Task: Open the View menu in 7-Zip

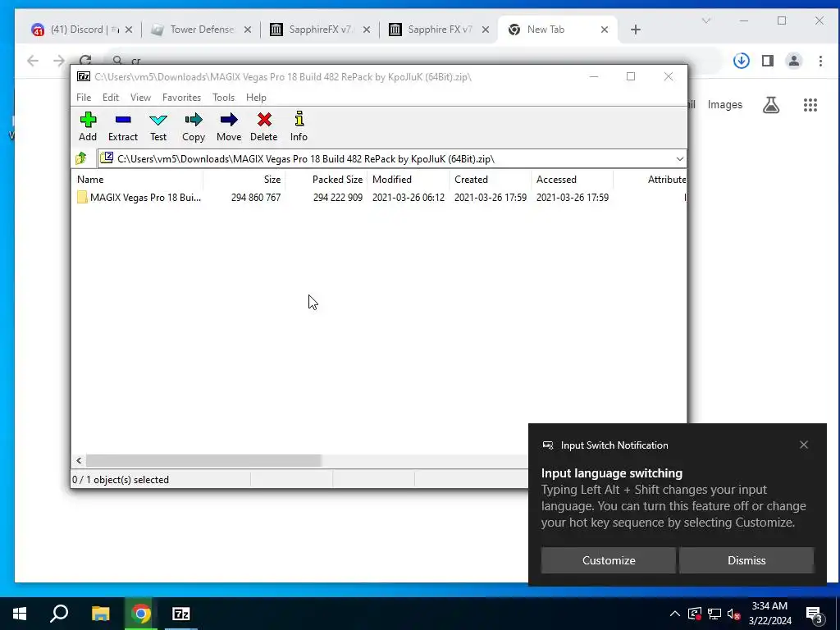Action: click(x=140, y=98)
